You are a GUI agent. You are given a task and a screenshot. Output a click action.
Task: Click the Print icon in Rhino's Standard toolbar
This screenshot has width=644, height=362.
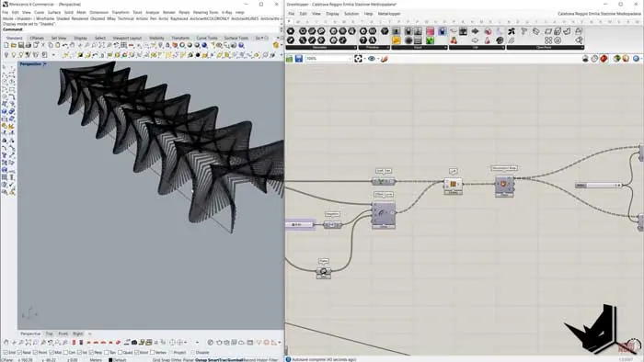point(29,45)
